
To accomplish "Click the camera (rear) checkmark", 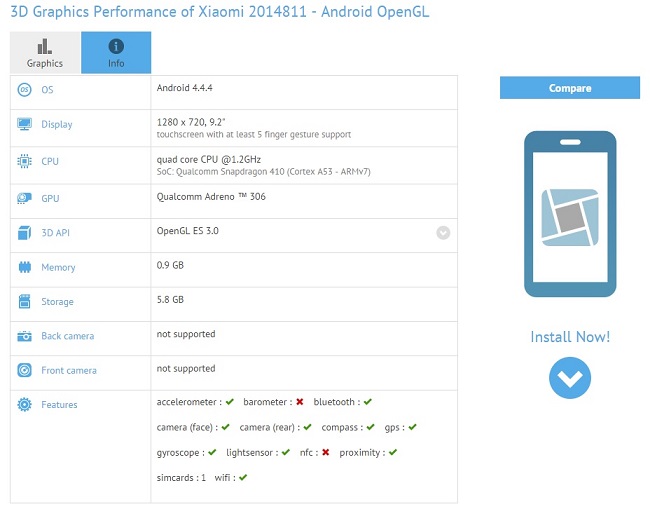I will click(307, 427).
